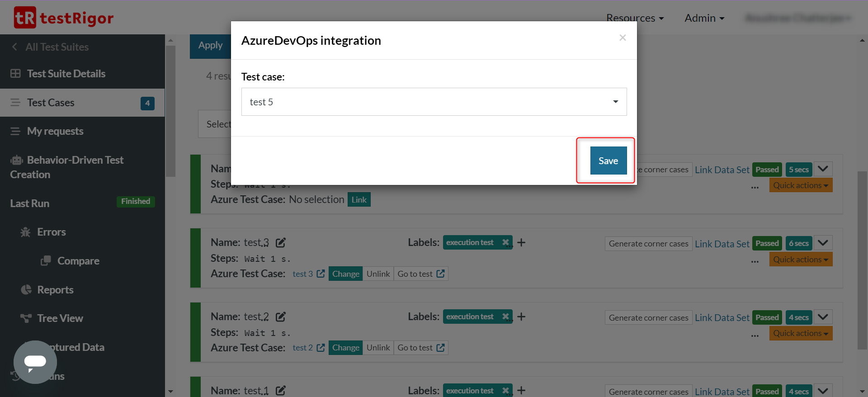The image size is (868, 397).
Task: Click the Save button in the dialog
Action: (x=608, y=161)
